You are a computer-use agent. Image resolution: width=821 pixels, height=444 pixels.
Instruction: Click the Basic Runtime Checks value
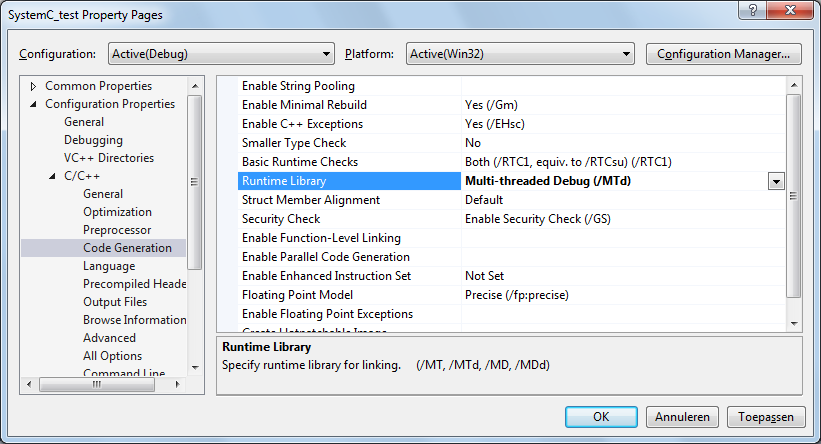(568, 162)
